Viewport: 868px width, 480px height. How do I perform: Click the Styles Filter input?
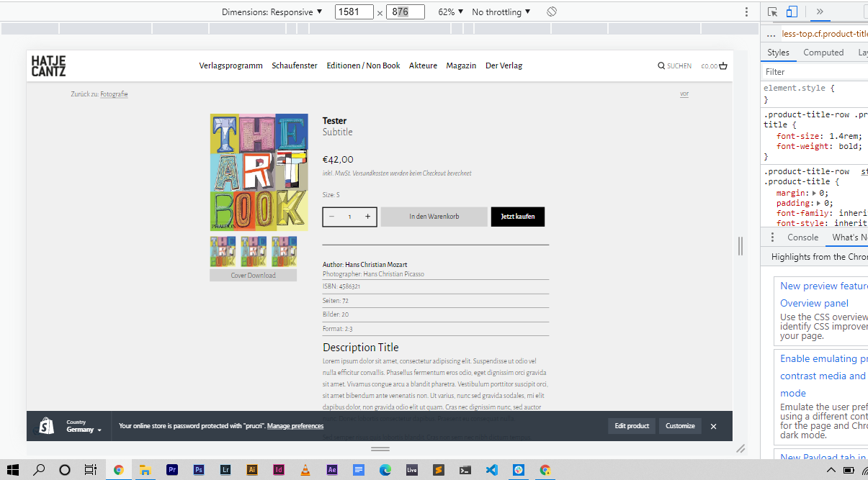point(814,72)
